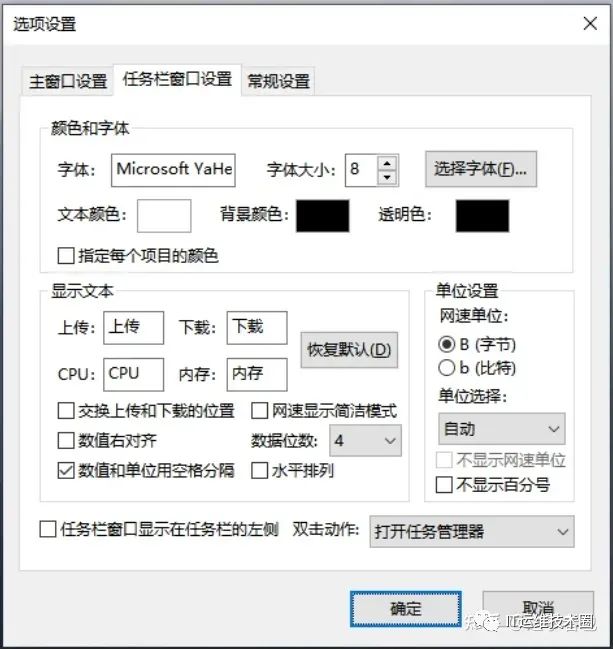The image size is (613, 649).
Task: Open the 数据位数 dropdown
Action: [x=365, y=440]
